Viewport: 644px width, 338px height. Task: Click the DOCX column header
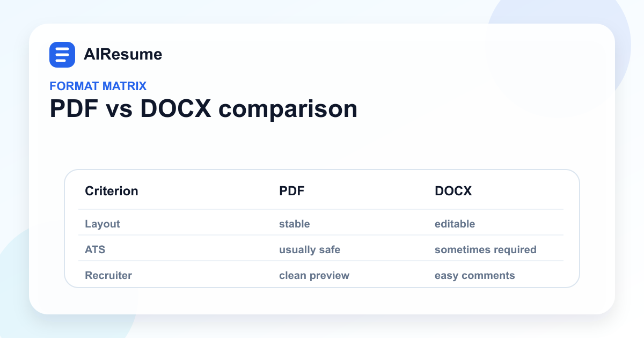tap(453, 191)
